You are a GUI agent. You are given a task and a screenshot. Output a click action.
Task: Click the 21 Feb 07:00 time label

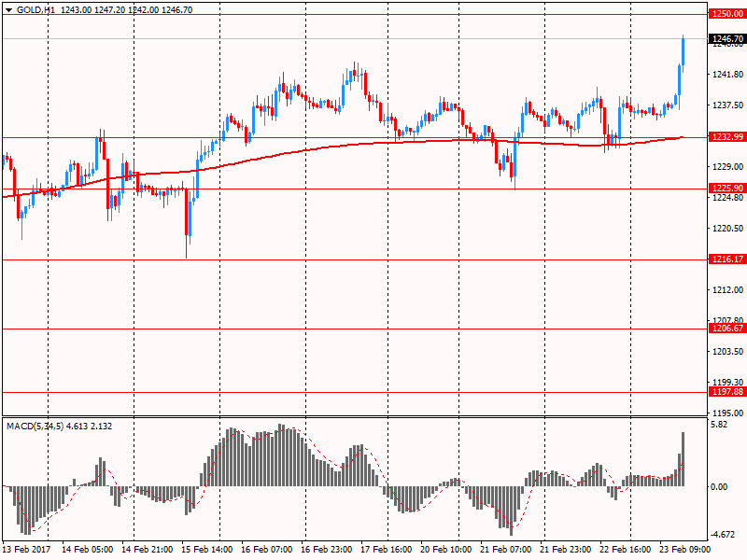[504, 551]
